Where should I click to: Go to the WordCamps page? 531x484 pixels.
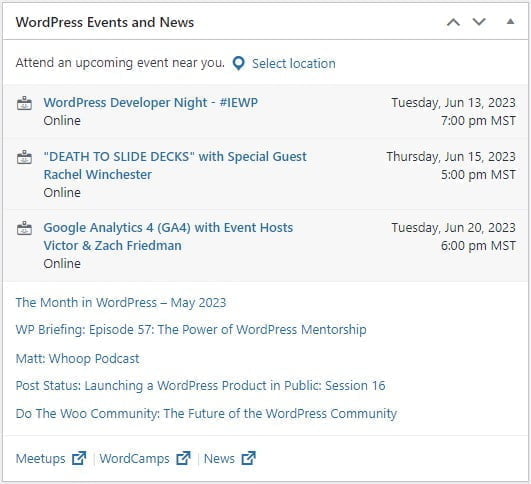tap(134, 459)
